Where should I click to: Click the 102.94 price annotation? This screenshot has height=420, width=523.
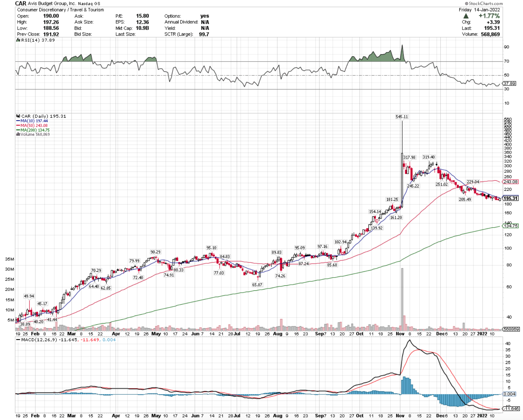[340, 242]
